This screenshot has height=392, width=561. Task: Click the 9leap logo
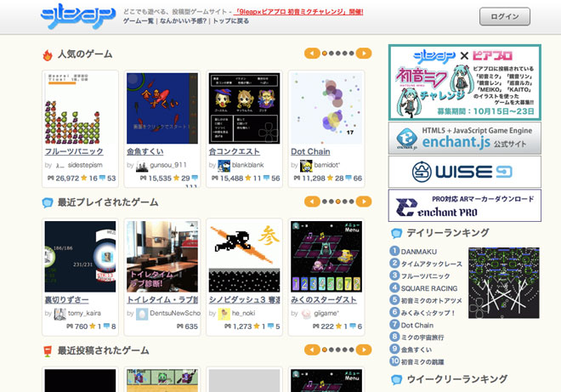coord(78,16)
